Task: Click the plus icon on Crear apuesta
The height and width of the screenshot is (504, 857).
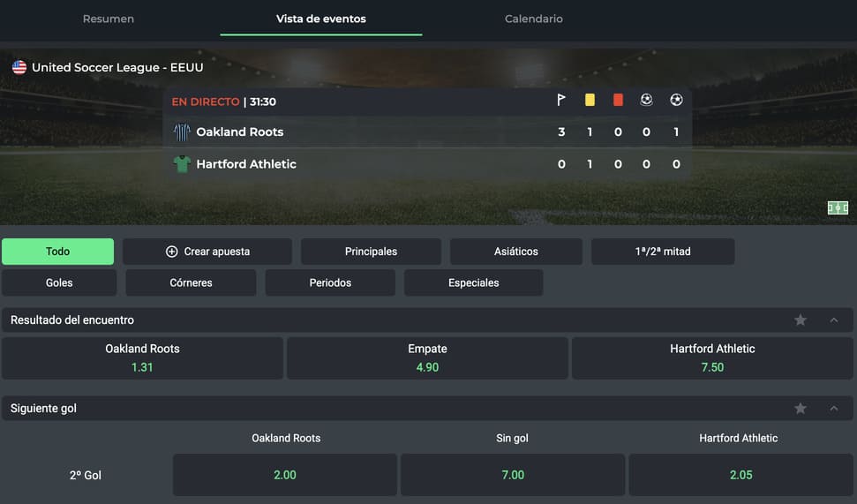Action: (x=172, y=252)
